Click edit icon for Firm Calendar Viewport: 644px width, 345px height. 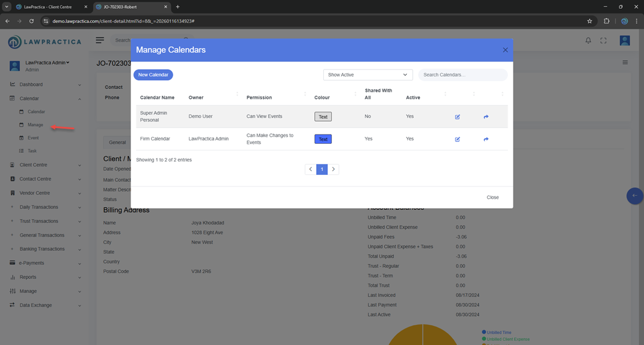pos(457,139)
